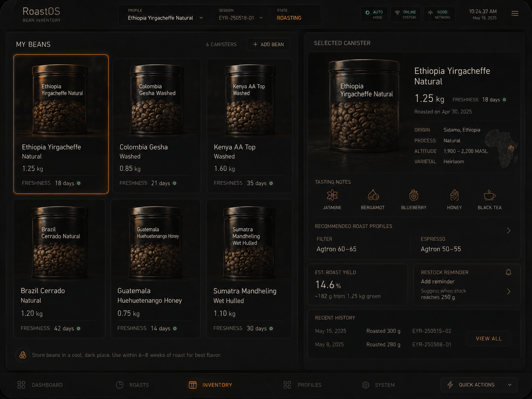Expand Recommended Roast Profiles chevron
The width and height of the screenshot is (532, 399).
508,231
